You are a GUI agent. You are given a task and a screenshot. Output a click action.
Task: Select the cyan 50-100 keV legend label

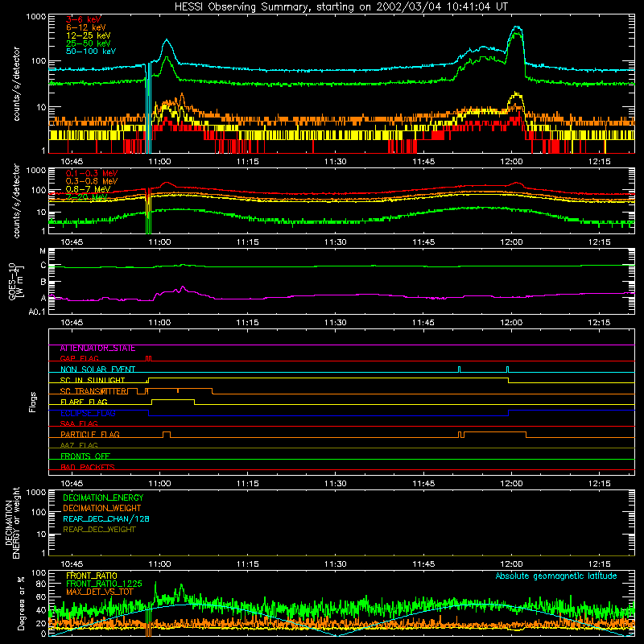pos(91,52)
